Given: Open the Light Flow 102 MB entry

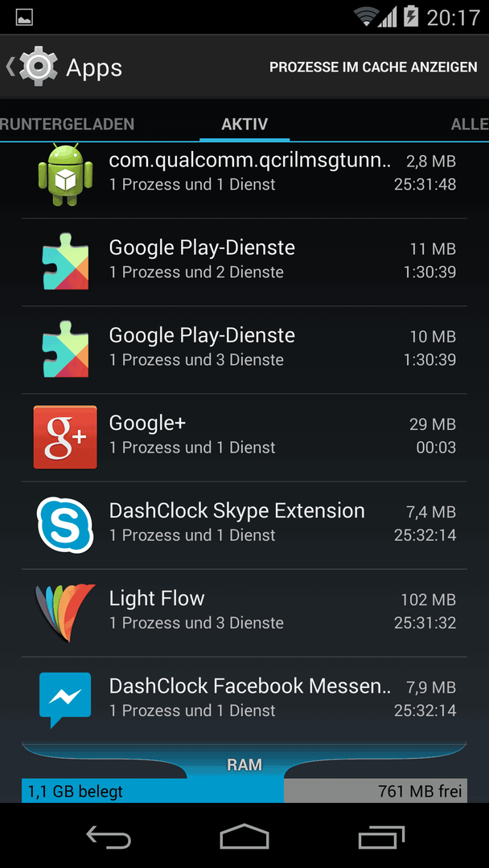Looking at the screenshot, I should click(x=244, y=613).
